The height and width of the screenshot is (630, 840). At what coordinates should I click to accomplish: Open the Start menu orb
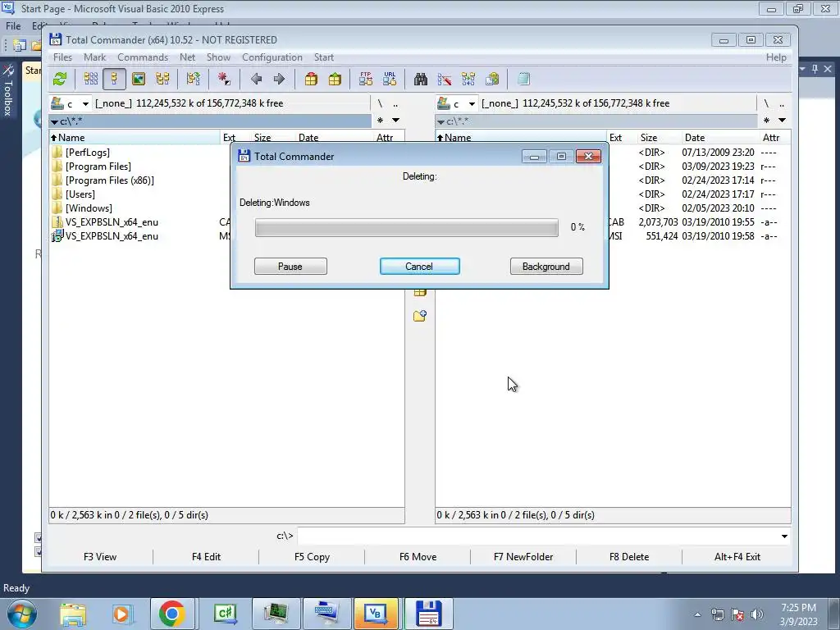pos(22,614)
